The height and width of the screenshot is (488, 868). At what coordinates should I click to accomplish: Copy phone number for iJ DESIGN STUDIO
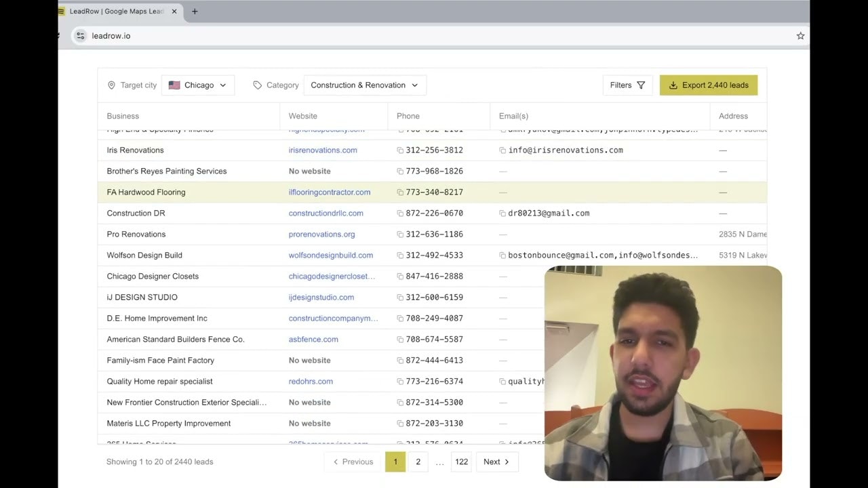coord(401,298)
